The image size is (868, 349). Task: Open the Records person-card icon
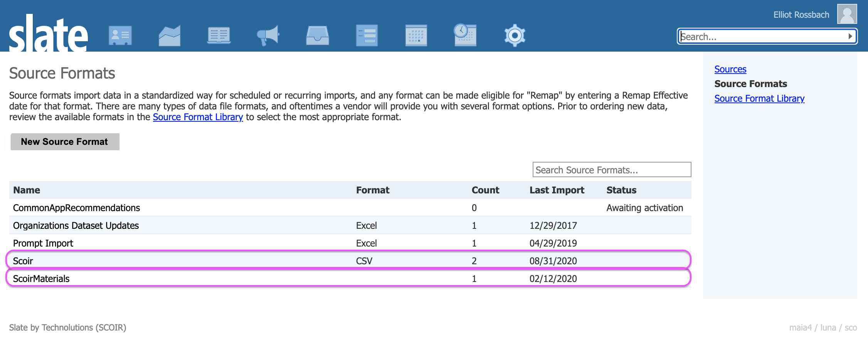click(x=120, y=35)
